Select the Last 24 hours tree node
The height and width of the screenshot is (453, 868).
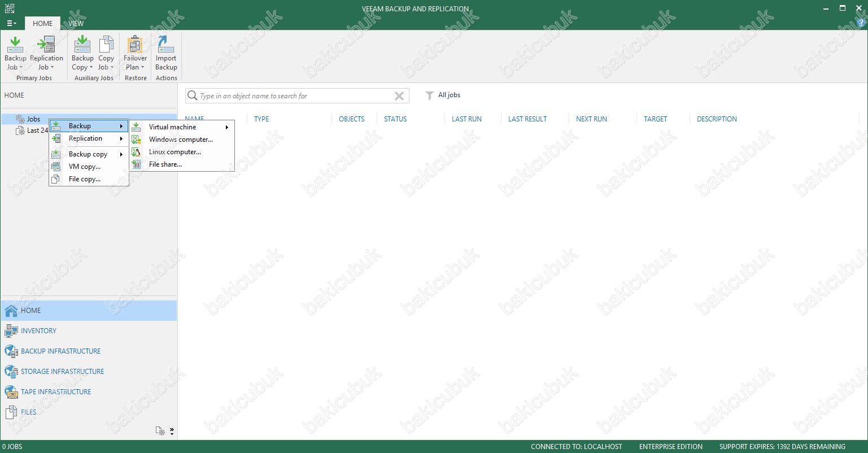pos(32,130)
